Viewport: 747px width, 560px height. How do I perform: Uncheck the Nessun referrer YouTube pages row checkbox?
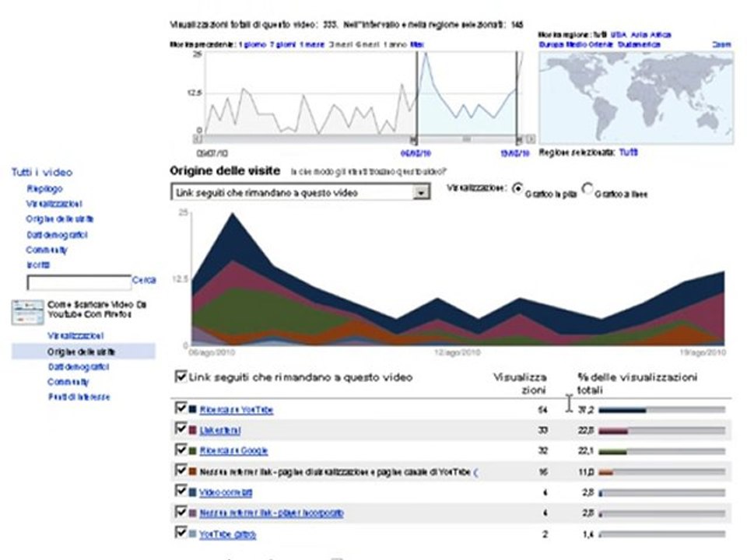click(181, 470)
